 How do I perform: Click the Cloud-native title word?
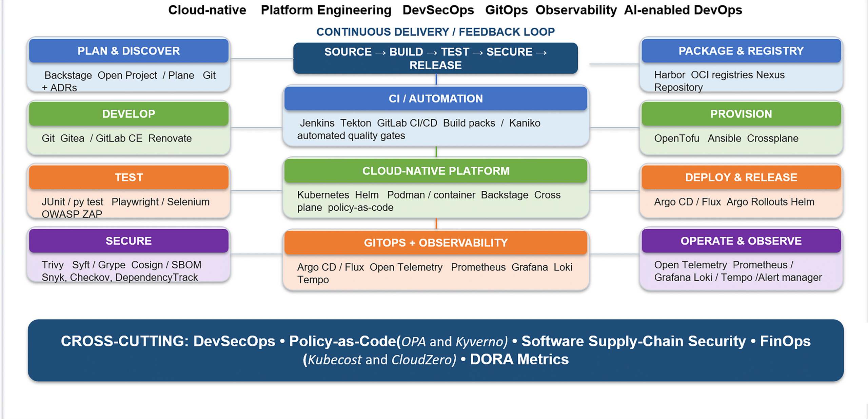207,10
